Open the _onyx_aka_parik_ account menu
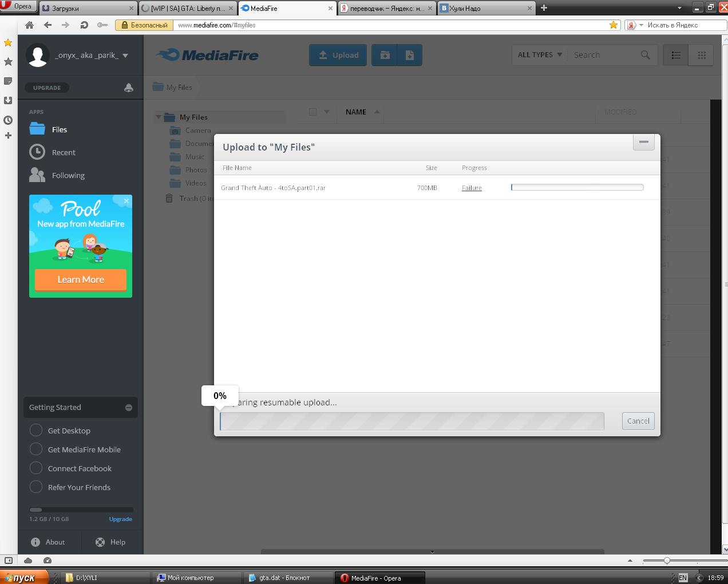Image resolution: width=728 pixels, height=584 pixels. coord(91,56)
